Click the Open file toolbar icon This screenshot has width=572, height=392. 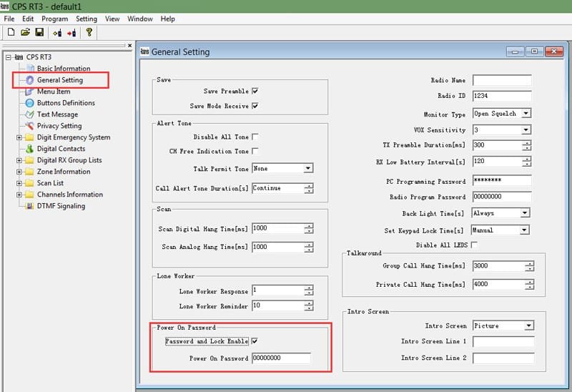[25, 32]
